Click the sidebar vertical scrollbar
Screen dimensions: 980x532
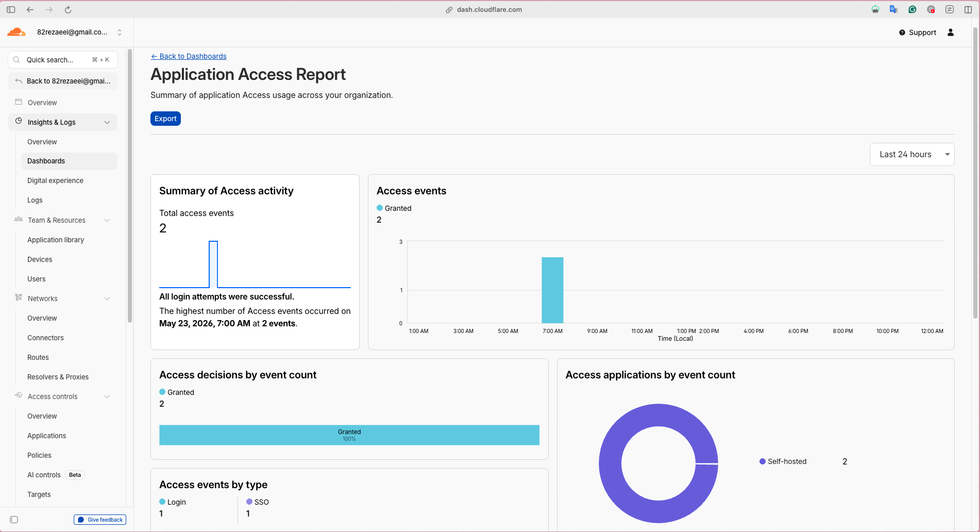click(130, 186)
